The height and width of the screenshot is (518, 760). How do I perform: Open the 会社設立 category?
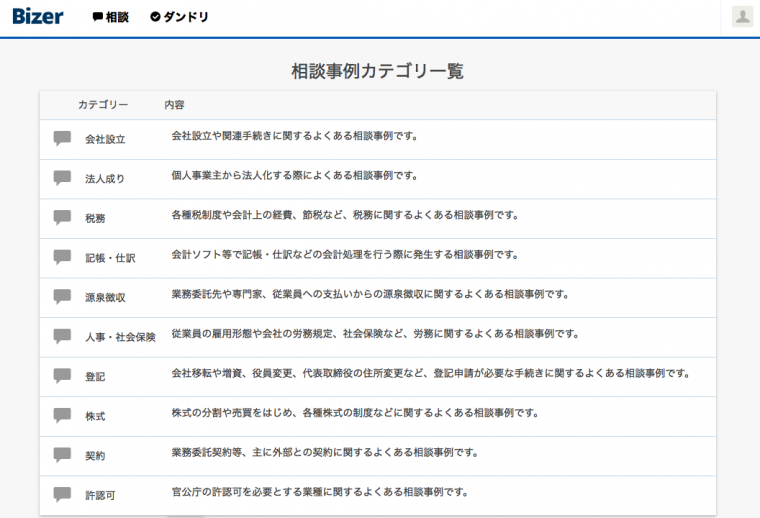[x=105, y=140]
